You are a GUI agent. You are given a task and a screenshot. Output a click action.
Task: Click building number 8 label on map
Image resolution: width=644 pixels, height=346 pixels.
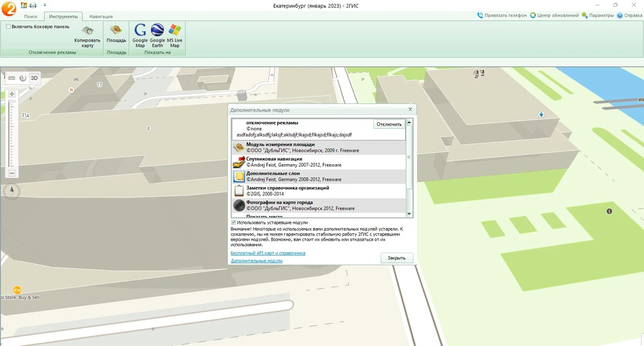149,129
